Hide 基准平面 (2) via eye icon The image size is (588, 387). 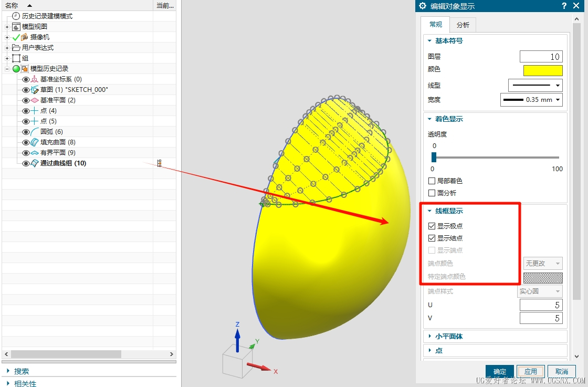click(26, 100)
